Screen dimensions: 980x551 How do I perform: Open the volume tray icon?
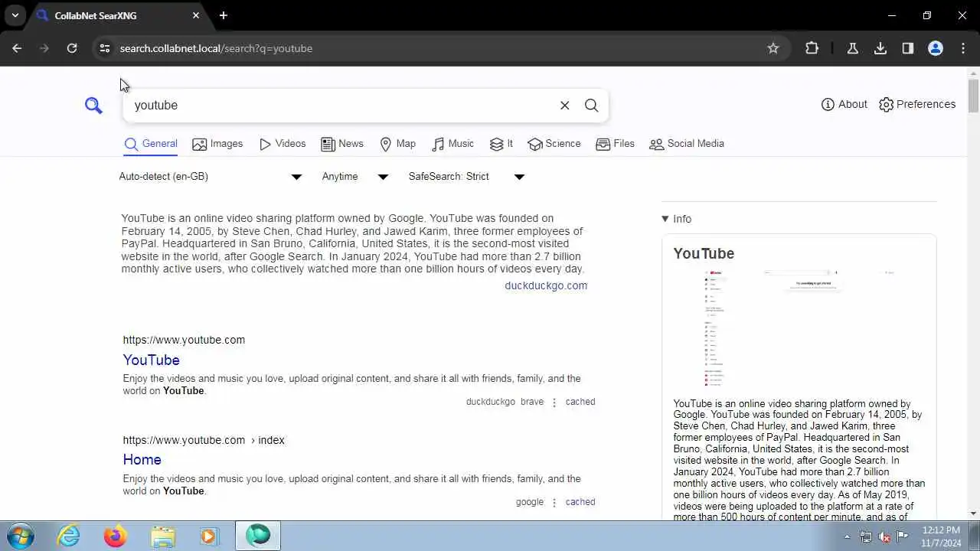coord(884,536)
